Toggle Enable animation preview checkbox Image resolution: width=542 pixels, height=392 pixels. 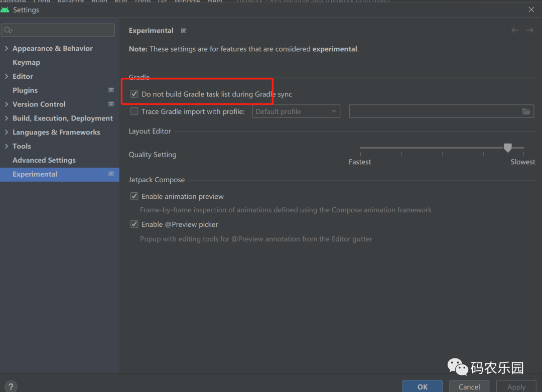pyautogui.click(x=134, y=196)
